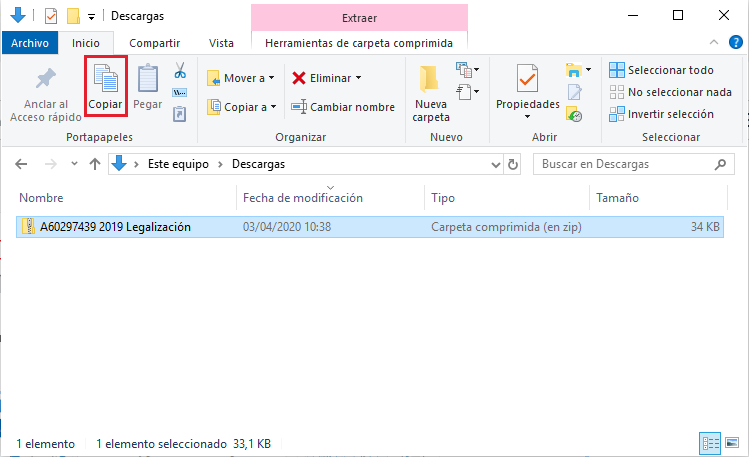Click Invertir selección
Image resolution: width=749 pixels, height=457 pixels.
[661, 114]
